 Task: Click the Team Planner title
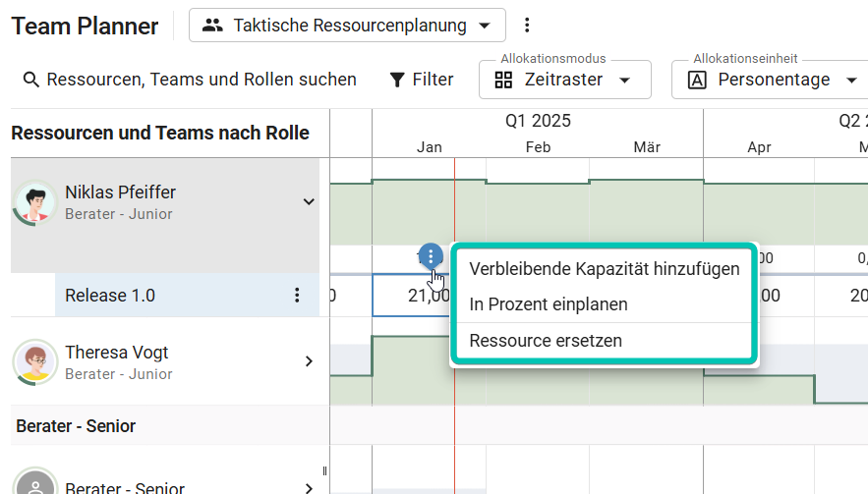click(x=85, y=26)
